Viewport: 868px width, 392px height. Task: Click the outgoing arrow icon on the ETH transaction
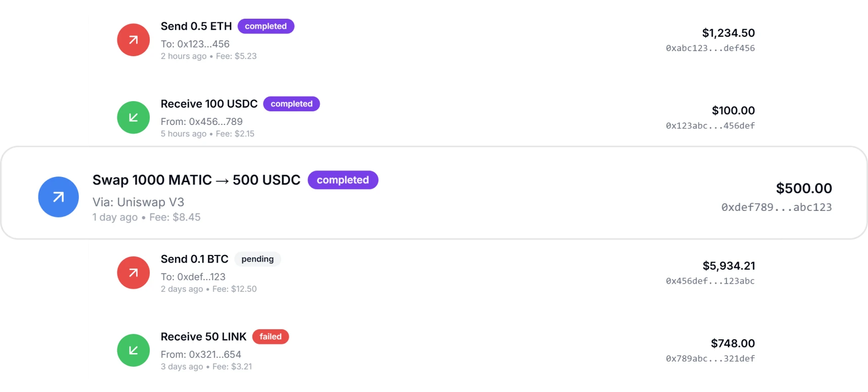coord(133,39)
